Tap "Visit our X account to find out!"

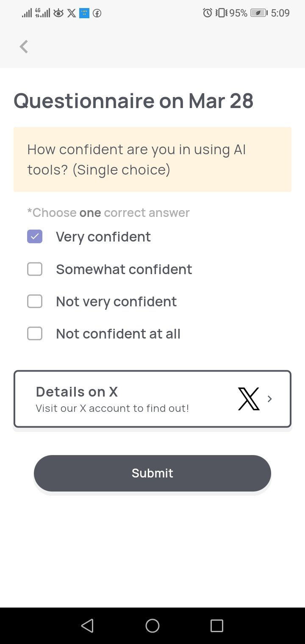[112, 408]
